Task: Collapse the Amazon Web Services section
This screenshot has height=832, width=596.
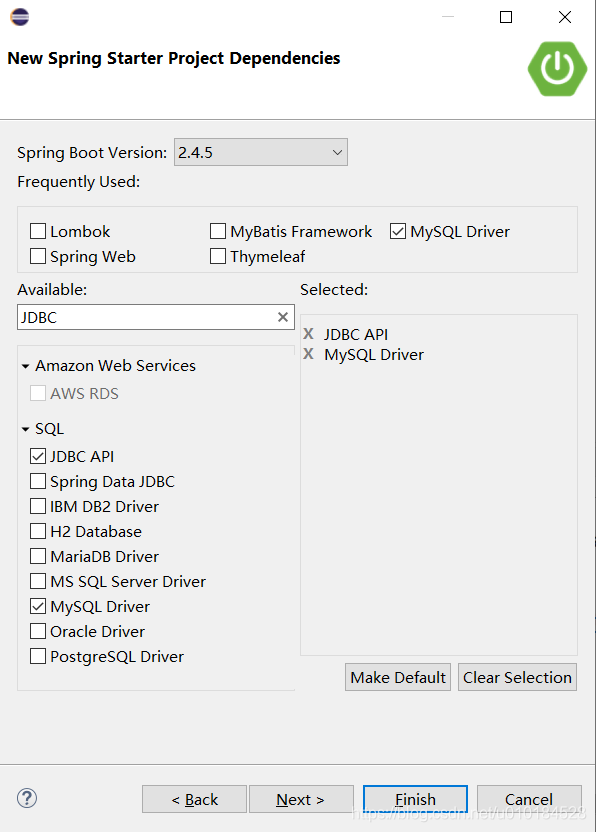Action: pos(24,366)
